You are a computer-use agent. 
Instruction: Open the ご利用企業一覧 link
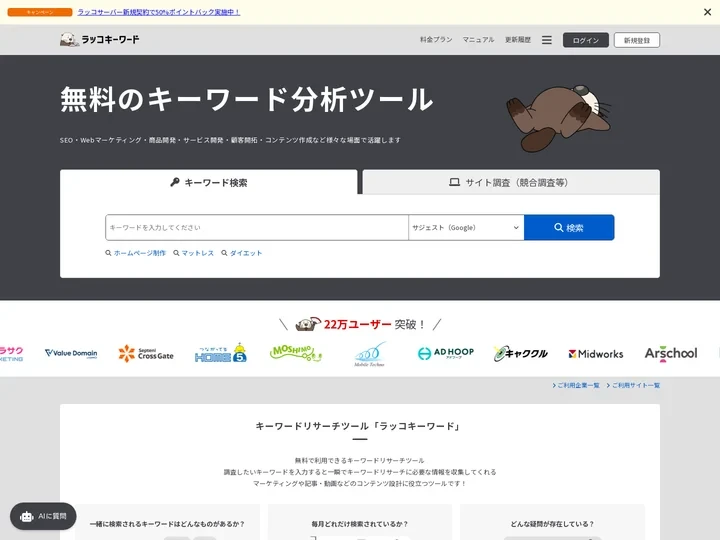(x=576, y=385)
